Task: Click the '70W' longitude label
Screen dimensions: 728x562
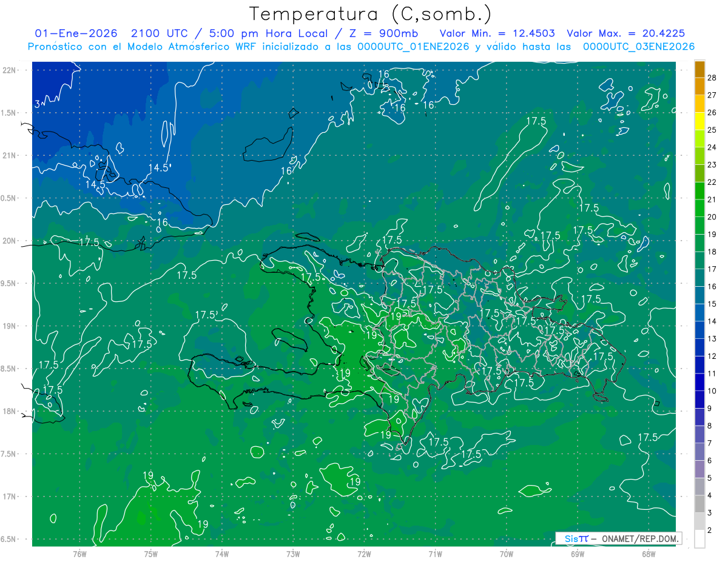Action: click(x=507, y=554)
